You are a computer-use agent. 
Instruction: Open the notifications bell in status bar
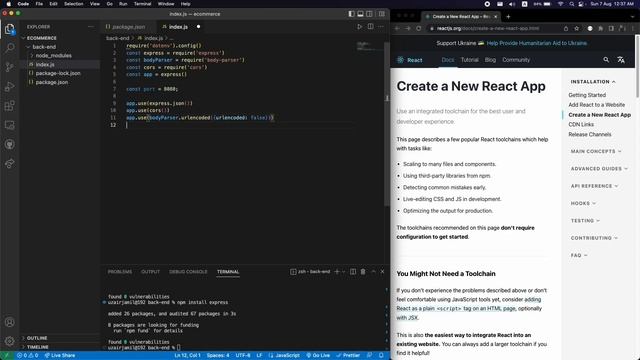click(x=381, y=356)
